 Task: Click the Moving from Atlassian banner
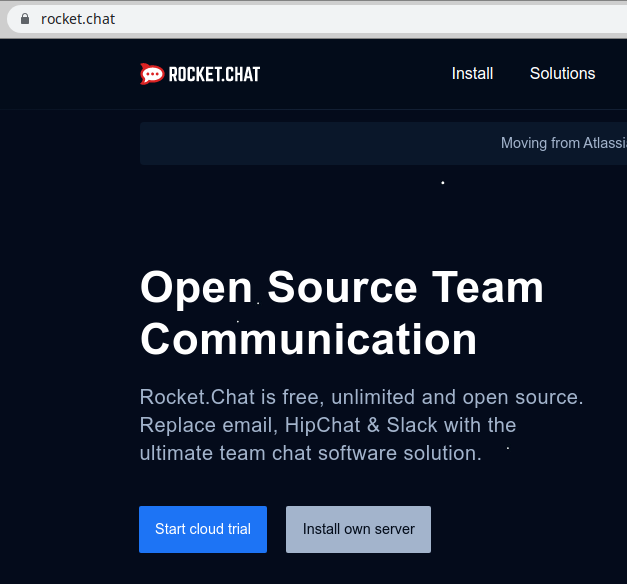[383, 143]
